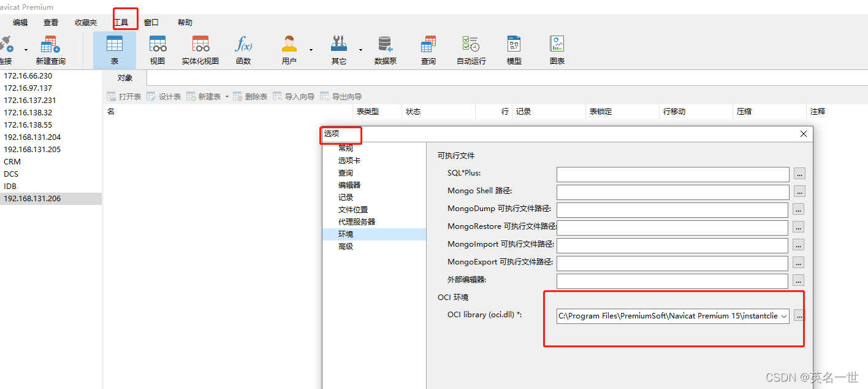
Task: Select Advanced (高级) in Options list
Action: (346, 246)
